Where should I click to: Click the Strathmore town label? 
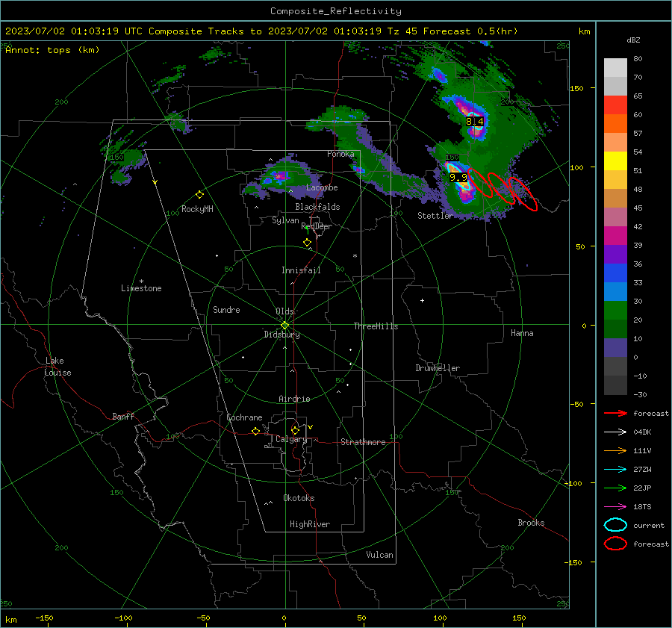coord(363,442)
